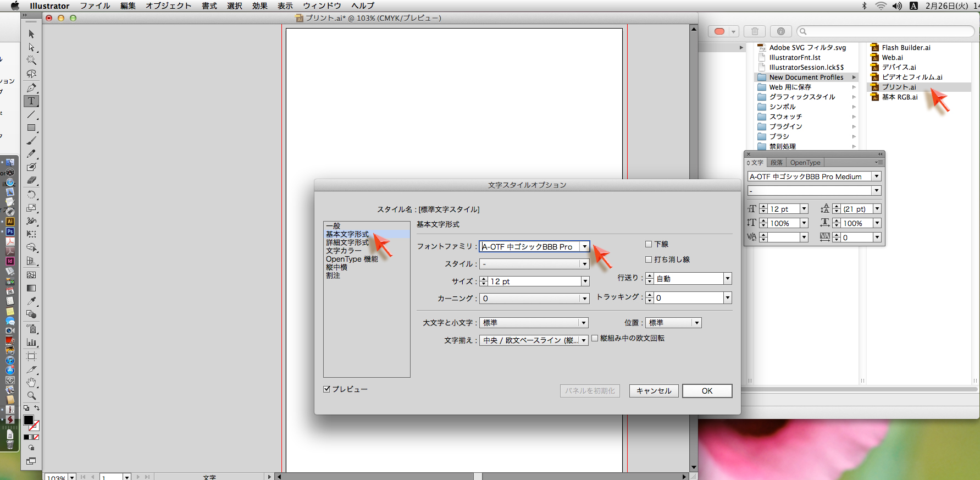Click the swap fill and stroke arrows

(37, 408)
